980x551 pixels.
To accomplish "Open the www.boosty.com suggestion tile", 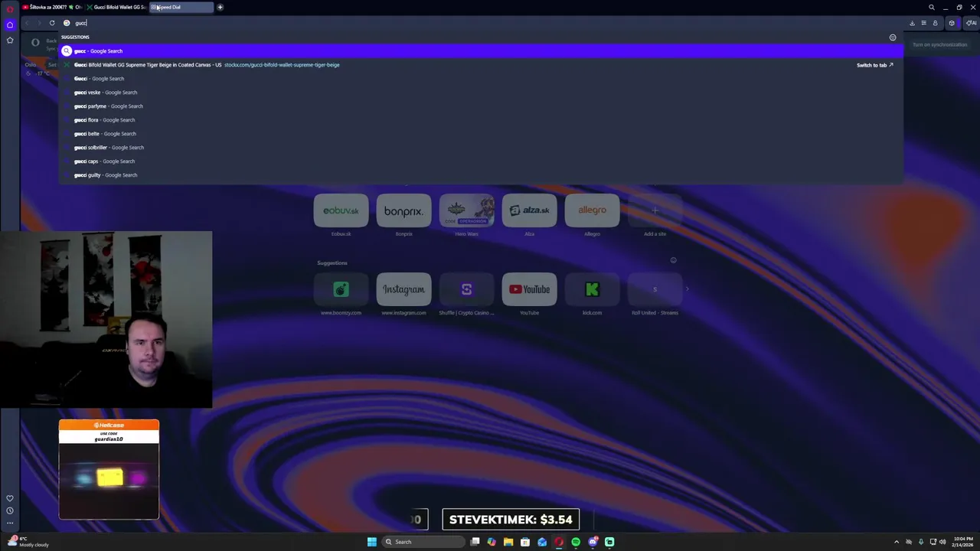I will click(341, 289).
